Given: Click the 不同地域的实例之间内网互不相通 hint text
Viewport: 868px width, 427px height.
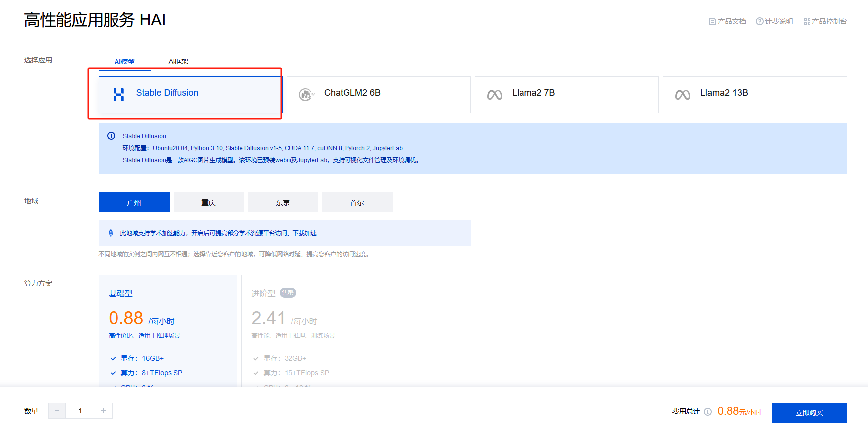Looking at the screenshot, I should [235, 254].
